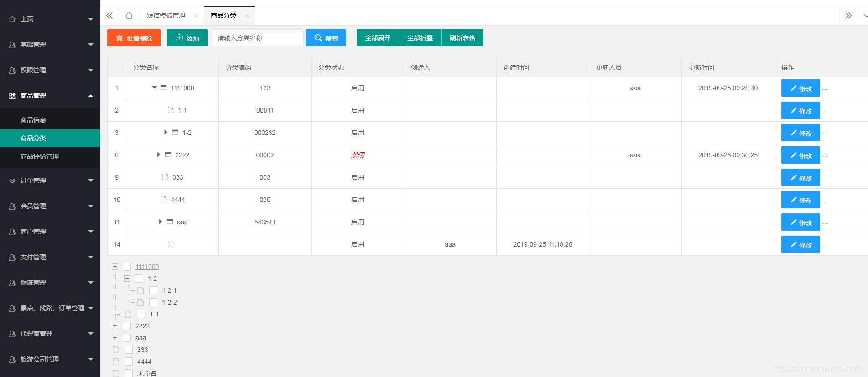
Task: Click the 全部折叠 button
Action: coord(420,38)
